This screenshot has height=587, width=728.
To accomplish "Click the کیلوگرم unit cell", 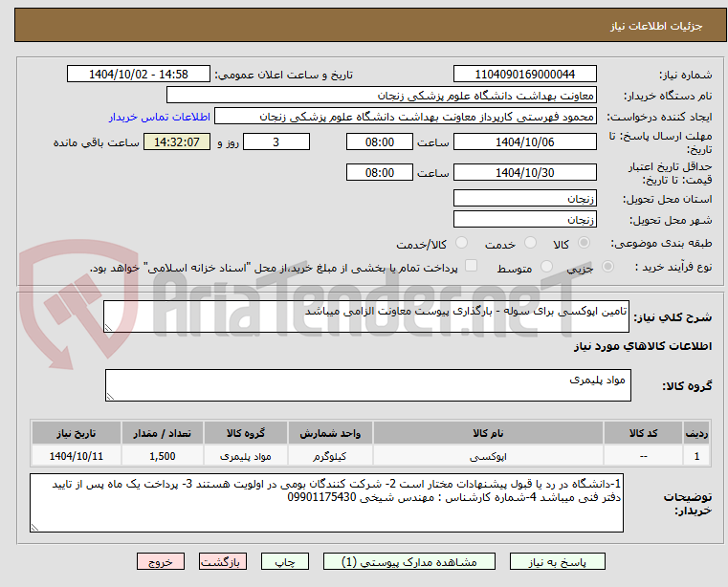I will pyautogui.click(x=330, y=456).
